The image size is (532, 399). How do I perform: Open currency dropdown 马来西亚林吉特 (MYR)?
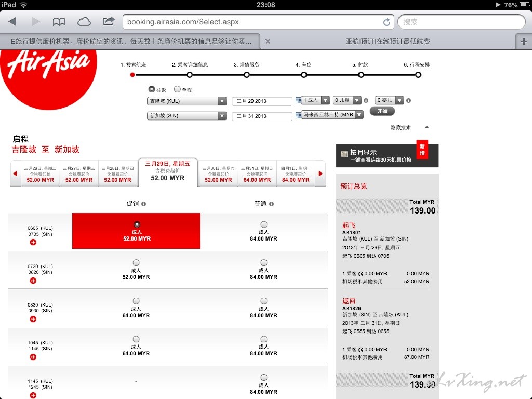click(332, 115)
